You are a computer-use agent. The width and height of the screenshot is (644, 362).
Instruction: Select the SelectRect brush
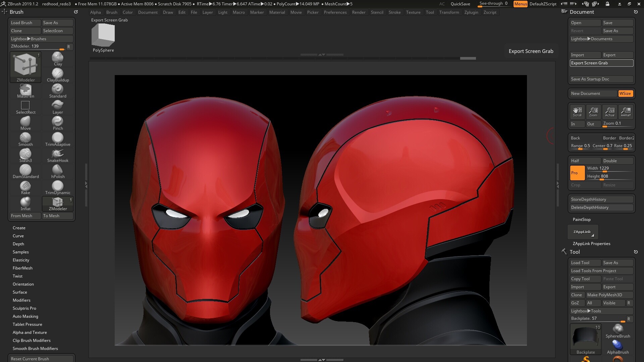pos(25,107)
